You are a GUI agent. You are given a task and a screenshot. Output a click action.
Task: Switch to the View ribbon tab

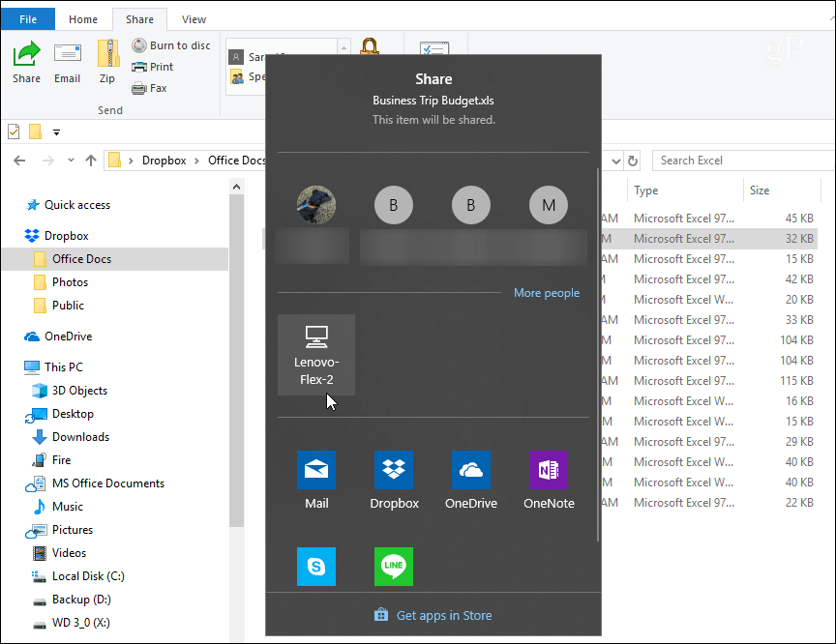point(194,19)
